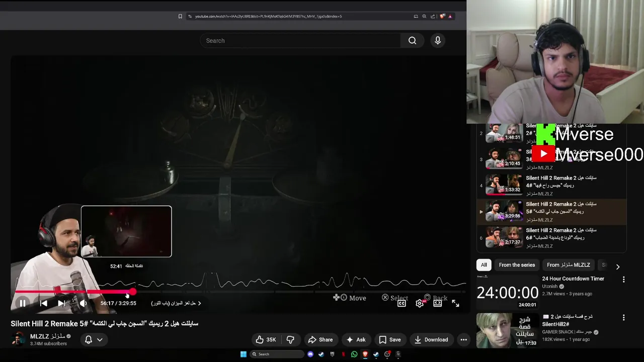Open WhatsApp from the taskbar
The image size is (644, 362).
click(354, 354)
